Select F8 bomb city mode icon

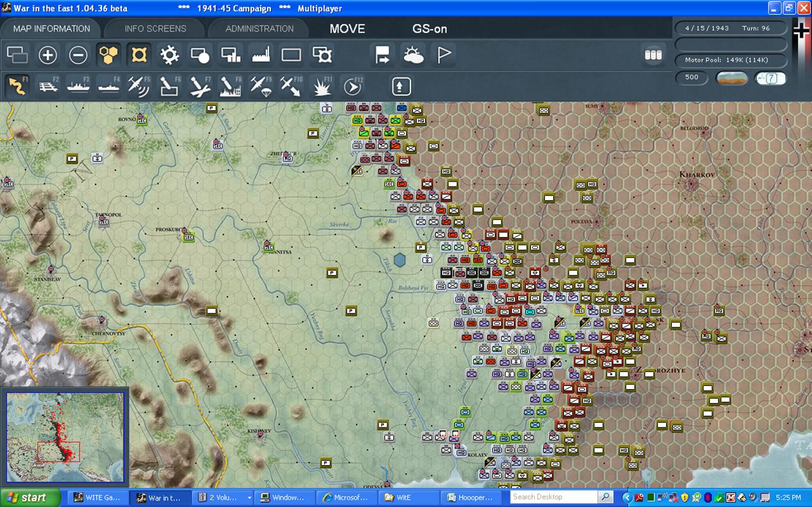pyautogui.click(x=231, y=86)
